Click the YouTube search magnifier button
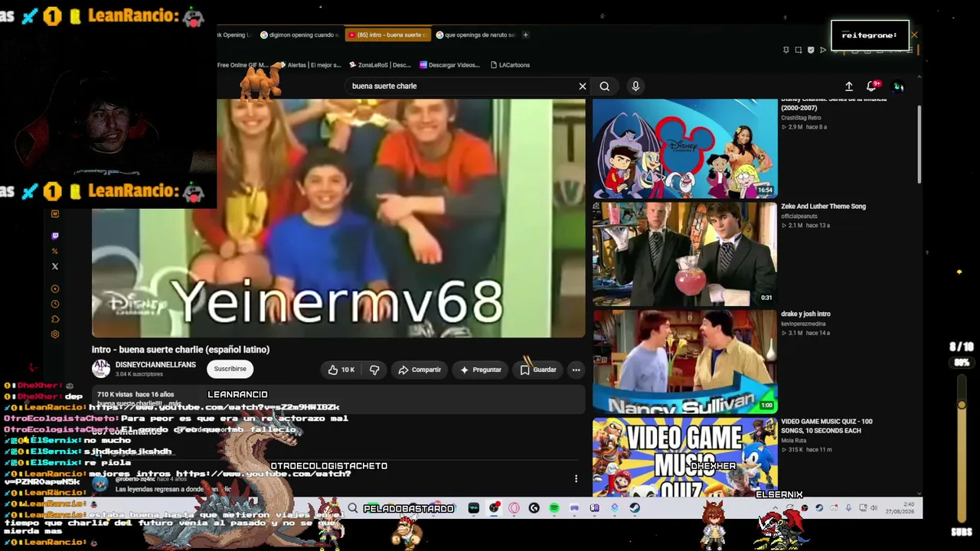Image resolution: width=980 pixels, height=551 pixels. pos(605,86)
